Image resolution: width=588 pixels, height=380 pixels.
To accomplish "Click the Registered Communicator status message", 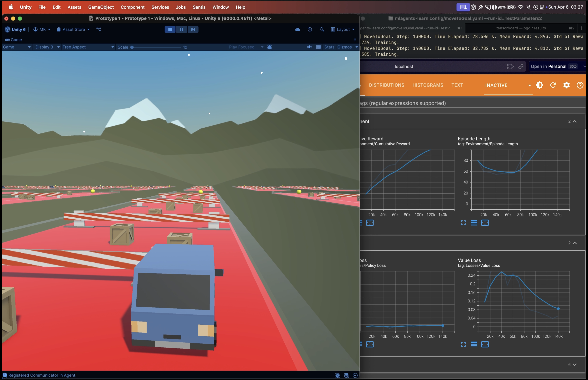I will coord(42,375).
